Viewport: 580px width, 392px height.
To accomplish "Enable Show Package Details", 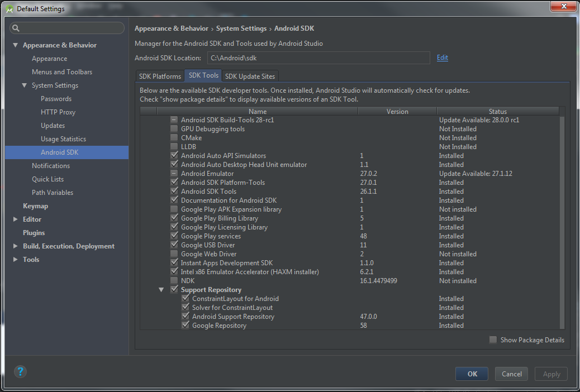I will pyautogui.click(x=492, y=340).
